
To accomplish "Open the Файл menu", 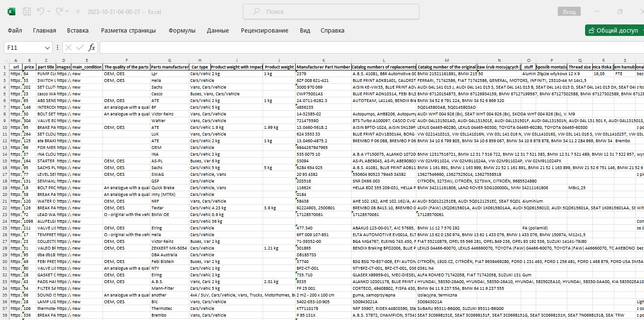I will 15,30.
